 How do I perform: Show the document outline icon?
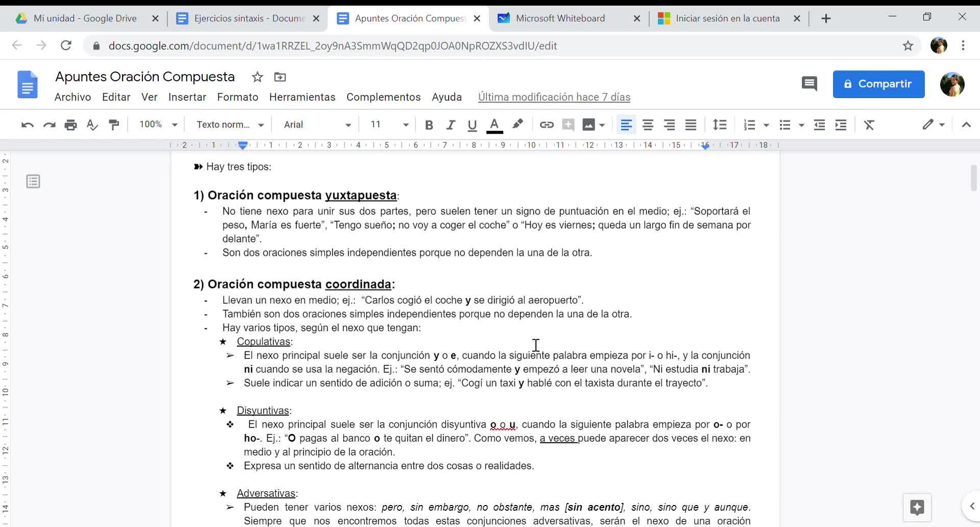(x=33, y=181)
